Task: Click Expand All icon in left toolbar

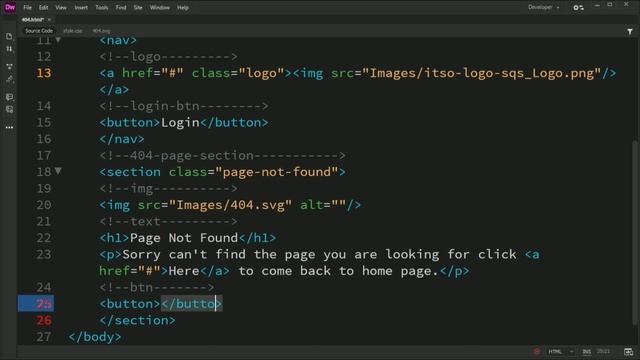Action: (9, 67)
